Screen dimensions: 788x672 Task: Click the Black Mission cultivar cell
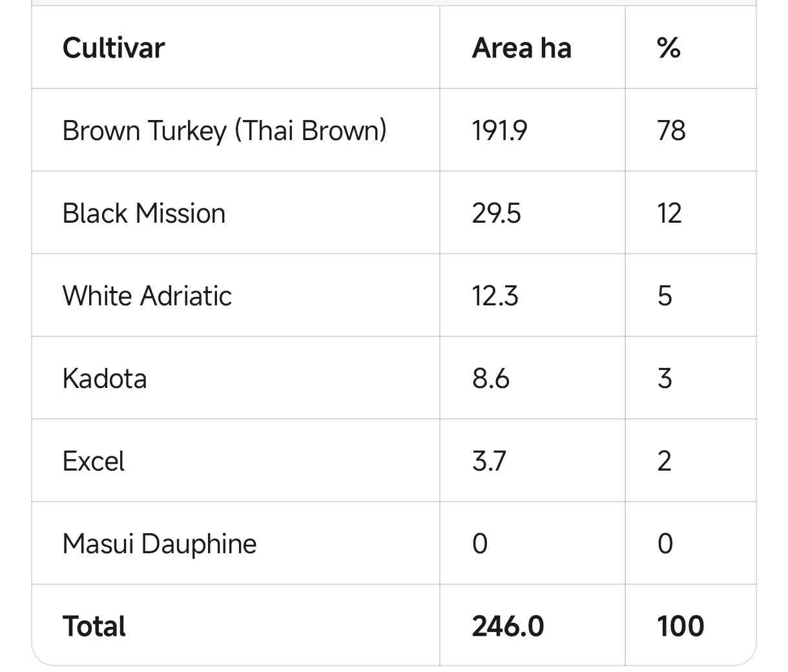(x=144, y=213)
